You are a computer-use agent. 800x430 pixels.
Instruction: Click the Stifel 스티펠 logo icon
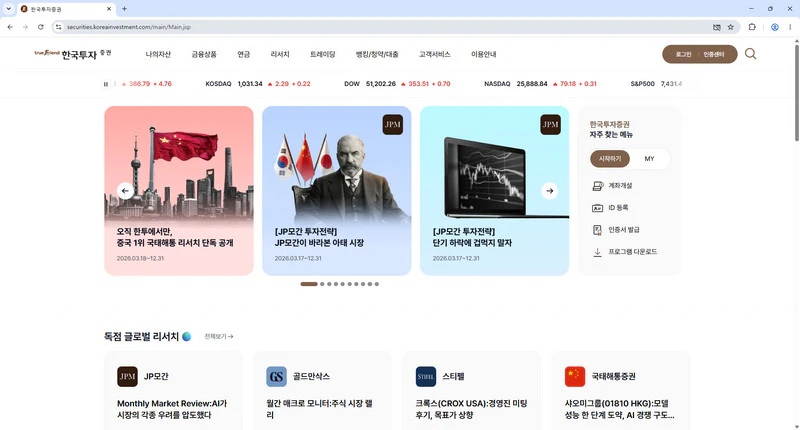click(x=426, y=376)
